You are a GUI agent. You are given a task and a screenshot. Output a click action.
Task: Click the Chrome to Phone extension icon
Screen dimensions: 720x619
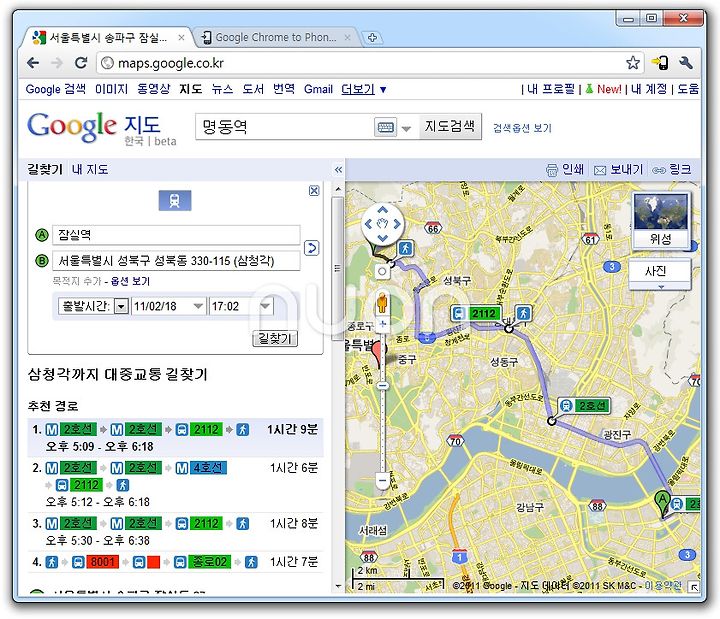tap(660, 62)
